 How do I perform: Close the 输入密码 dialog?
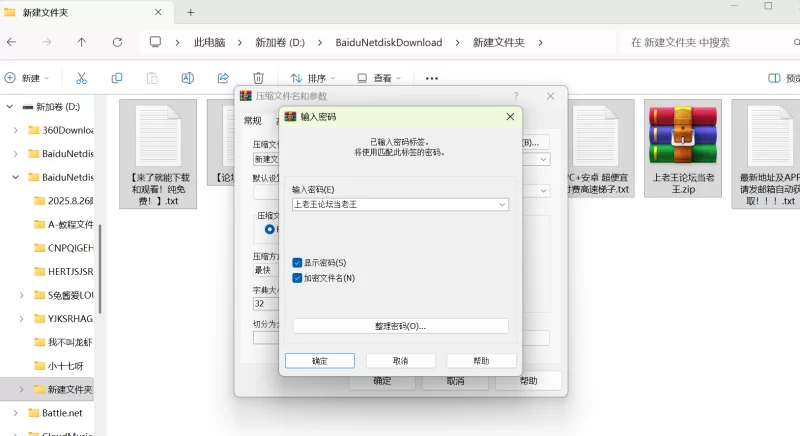coord(510,117)
